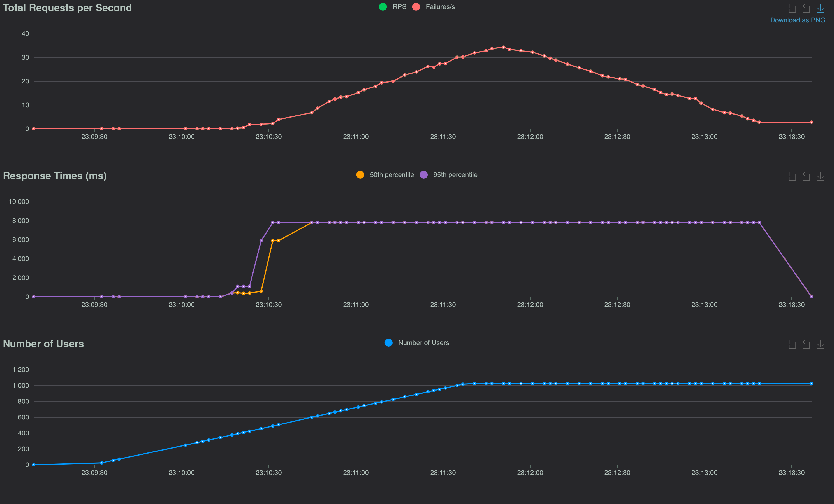The width and height of the screenshot is (834, 504).
Task: Toggle the Failures/s series legend
Action: tap(440, 7)
